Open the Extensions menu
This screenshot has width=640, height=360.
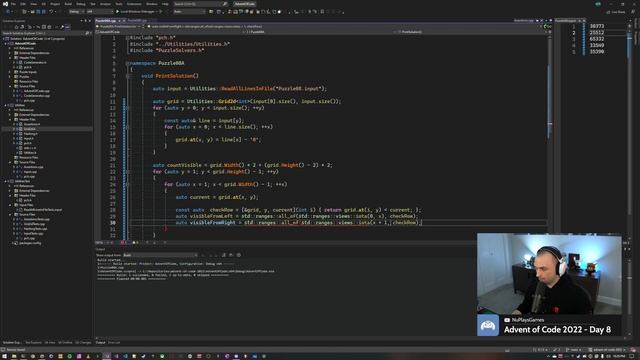pyautogui.click(x=134, y=4)
